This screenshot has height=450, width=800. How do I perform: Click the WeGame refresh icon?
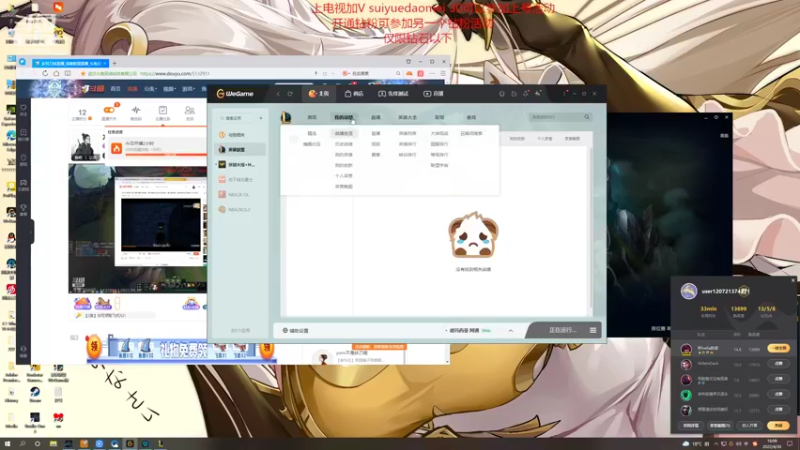point(290,94)
